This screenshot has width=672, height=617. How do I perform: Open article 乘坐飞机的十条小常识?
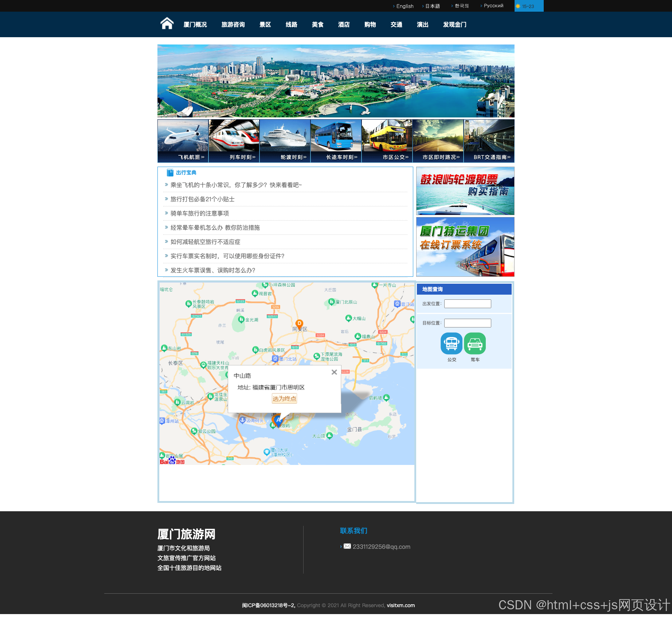236,185
